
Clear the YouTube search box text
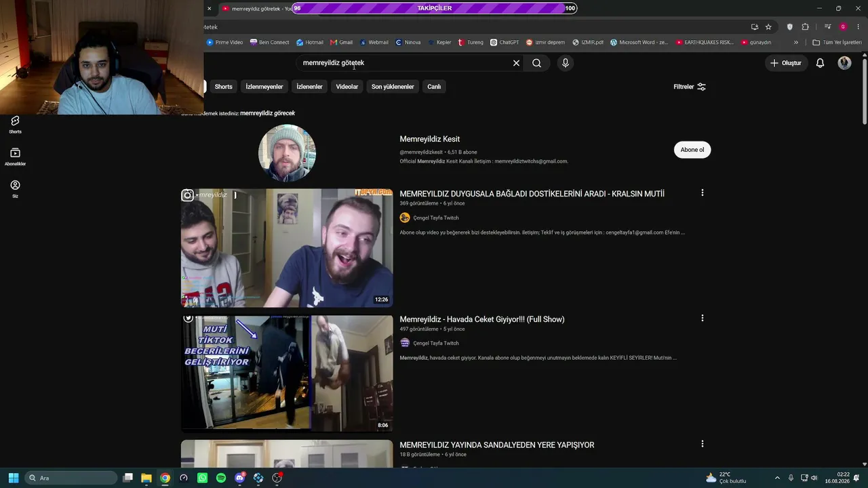(516, 63)
